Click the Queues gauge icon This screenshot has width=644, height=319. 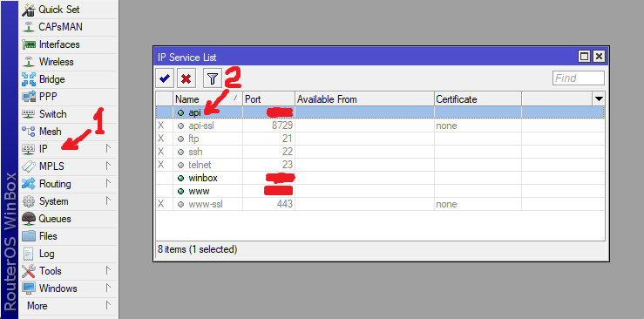pos(29,219)
